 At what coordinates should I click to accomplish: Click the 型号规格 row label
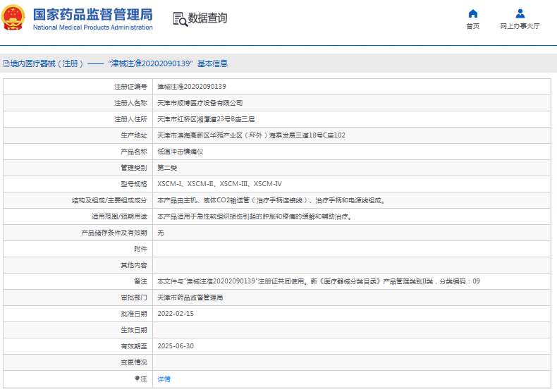pyautogui.click(x=134, y=184)
